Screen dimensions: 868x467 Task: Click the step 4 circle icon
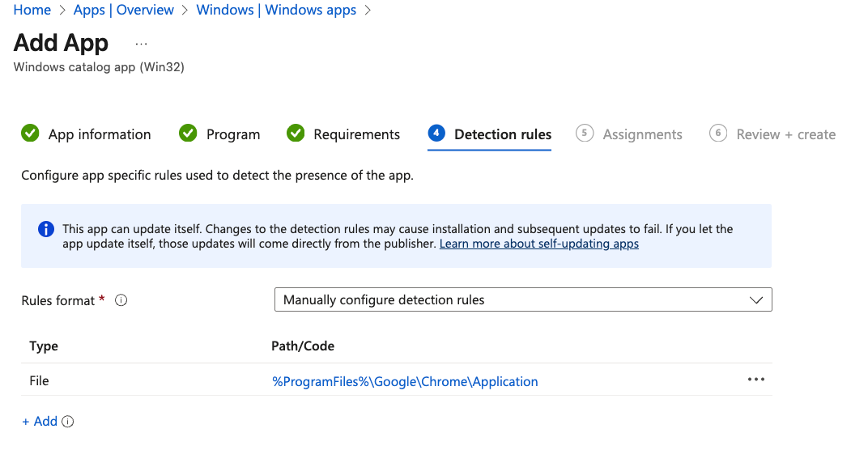[436, 134]
